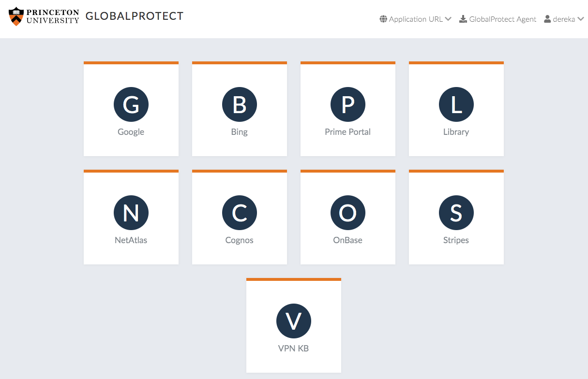Click the Bing B icon
This screenshot has height=379, width=588.
[239, 104]
